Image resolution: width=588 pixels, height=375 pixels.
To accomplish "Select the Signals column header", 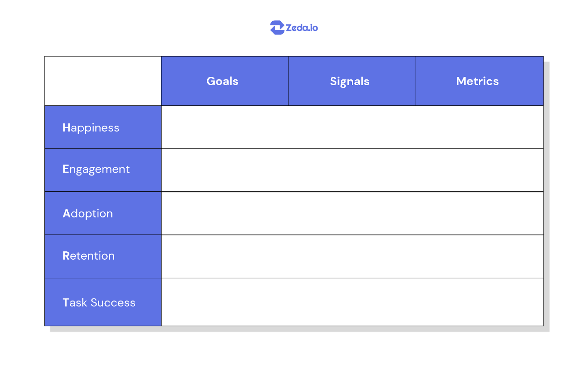I will click(349, 81).
